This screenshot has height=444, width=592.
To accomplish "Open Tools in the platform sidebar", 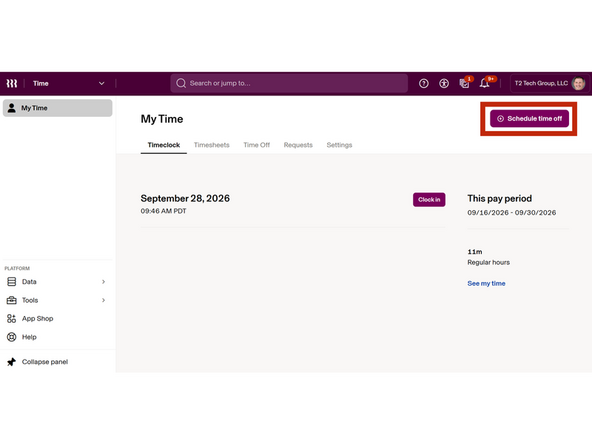I will tap(56, 300).
